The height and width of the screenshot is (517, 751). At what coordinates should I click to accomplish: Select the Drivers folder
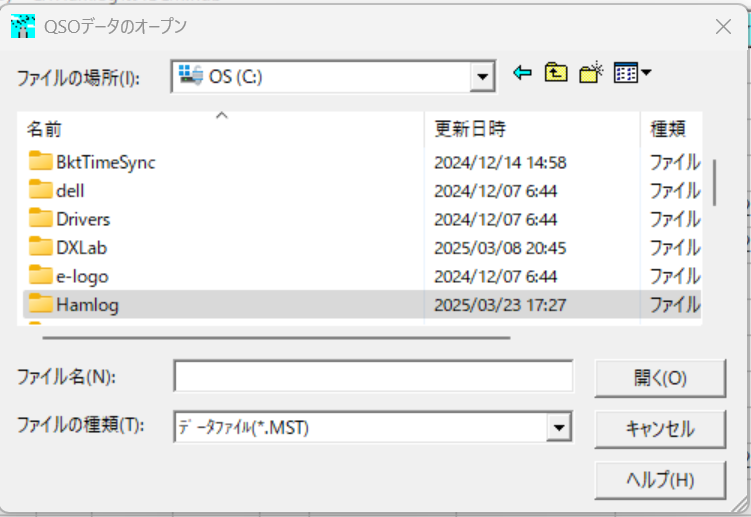[82, 219]
